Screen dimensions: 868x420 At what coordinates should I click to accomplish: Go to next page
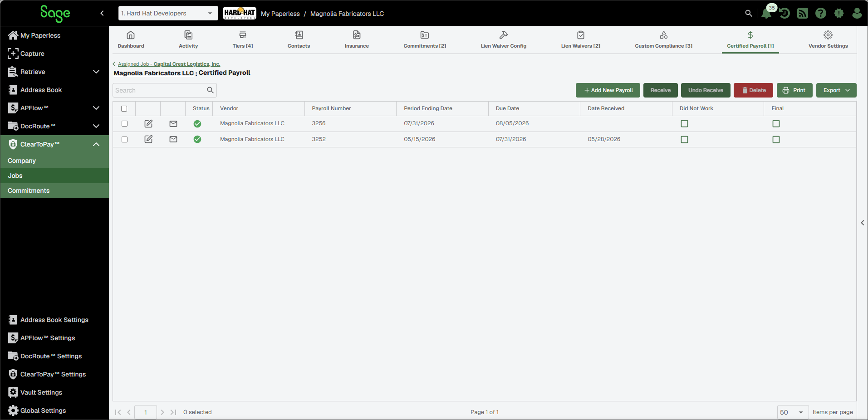(x=162, y=412)
